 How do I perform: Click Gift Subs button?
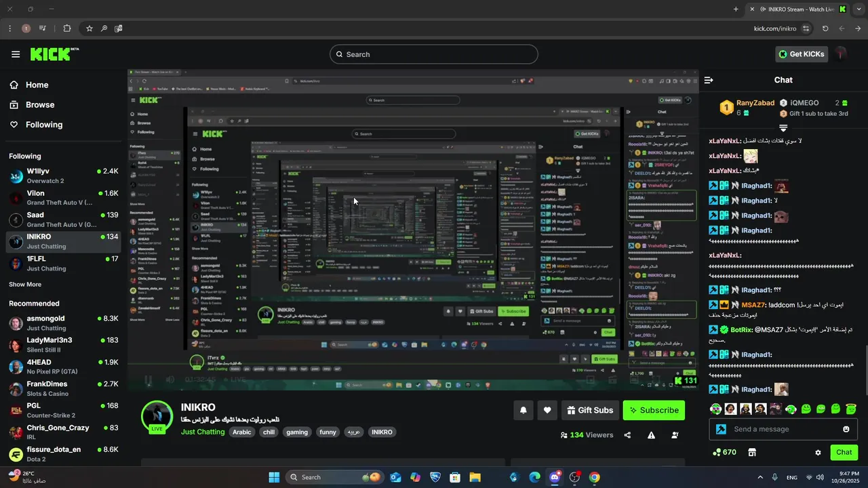pos(590,410)
